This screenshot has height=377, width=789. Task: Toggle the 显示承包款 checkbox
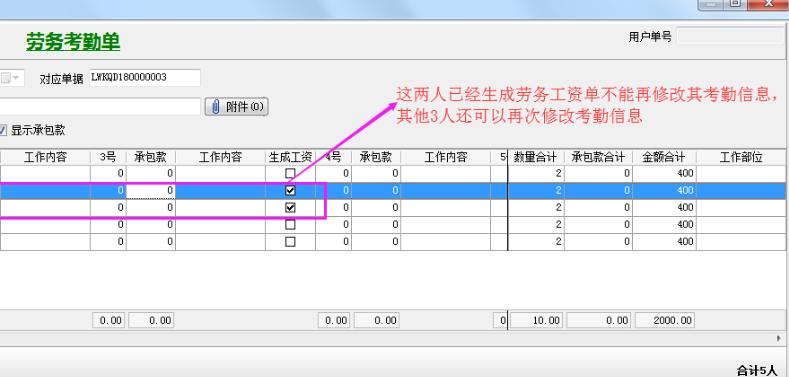tap(2, 131)
